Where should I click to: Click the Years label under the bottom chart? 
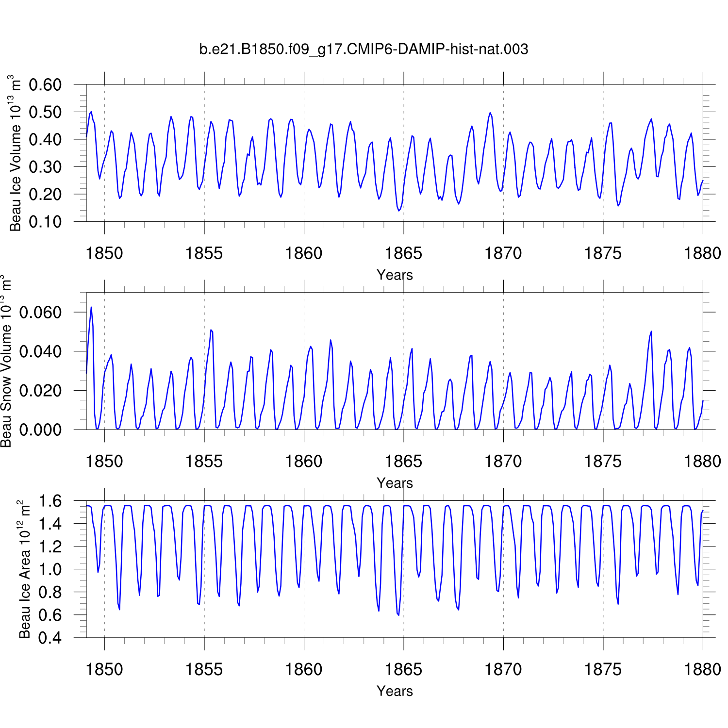(395, 691)
